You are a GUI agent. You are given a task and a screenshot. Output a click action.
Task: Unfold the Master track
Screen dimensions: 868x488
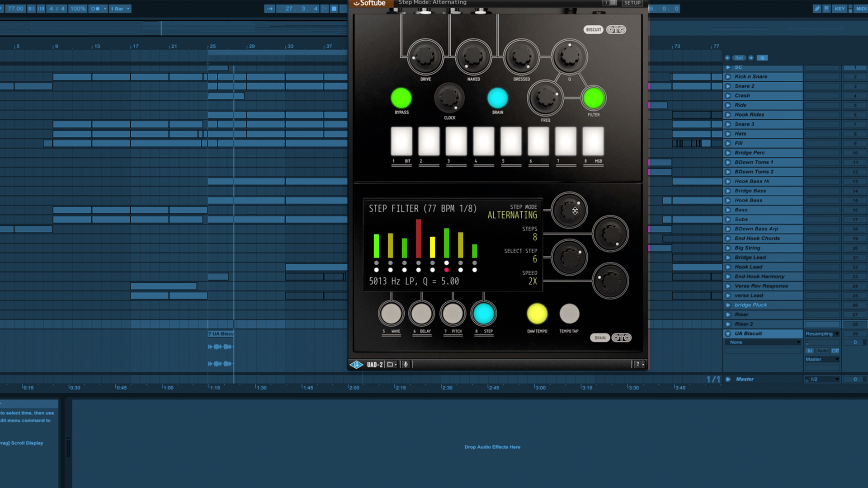[x=728, y=379]
